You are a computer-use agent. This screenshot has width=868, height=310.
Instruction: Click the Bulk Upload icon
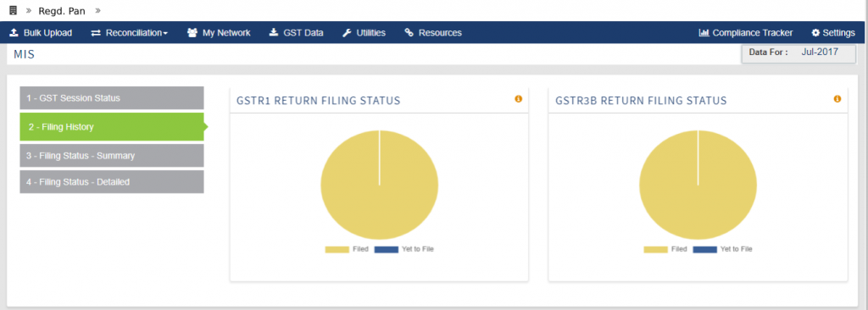coord(14,33)
